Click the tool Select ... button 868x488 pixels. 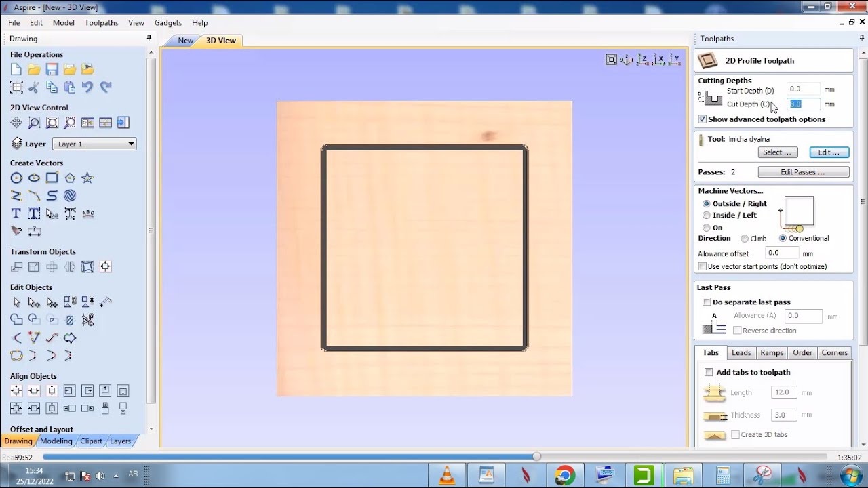(777, 152)
